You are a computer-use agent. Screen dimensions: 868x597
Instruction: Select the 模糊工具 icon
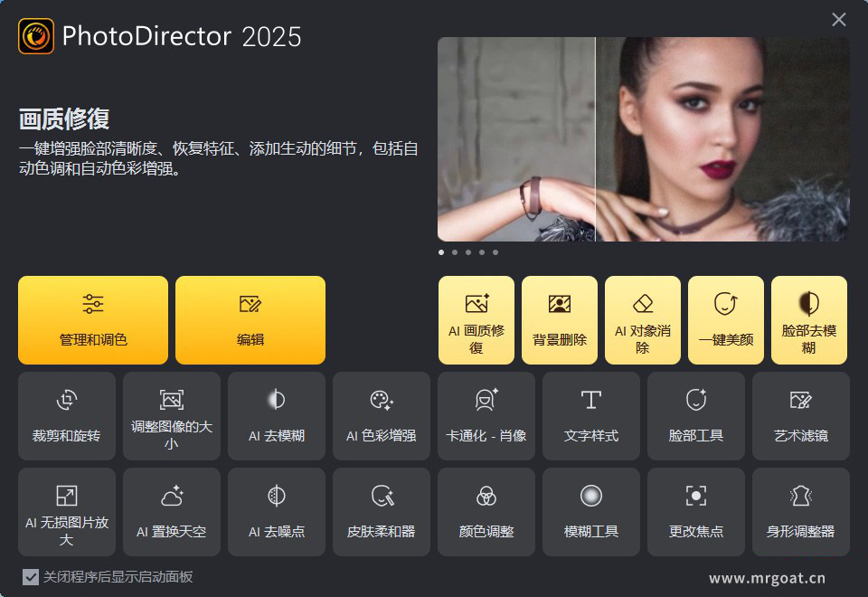590,512
